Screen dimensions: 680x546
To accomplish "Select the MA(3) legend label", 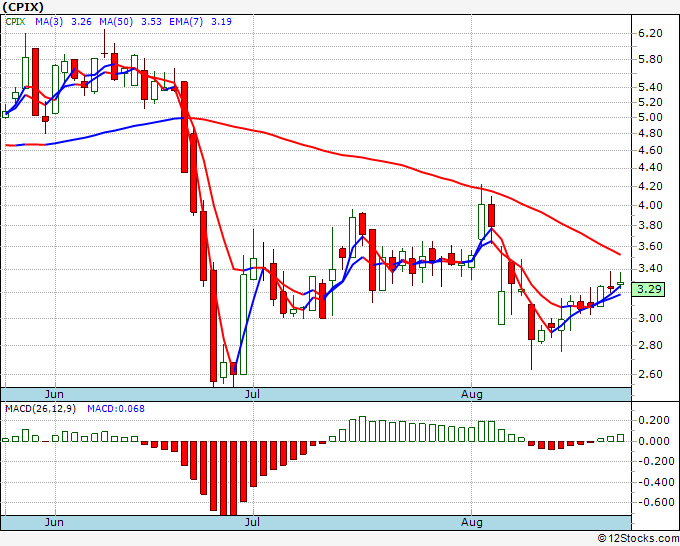I will (x=49, y=22).
